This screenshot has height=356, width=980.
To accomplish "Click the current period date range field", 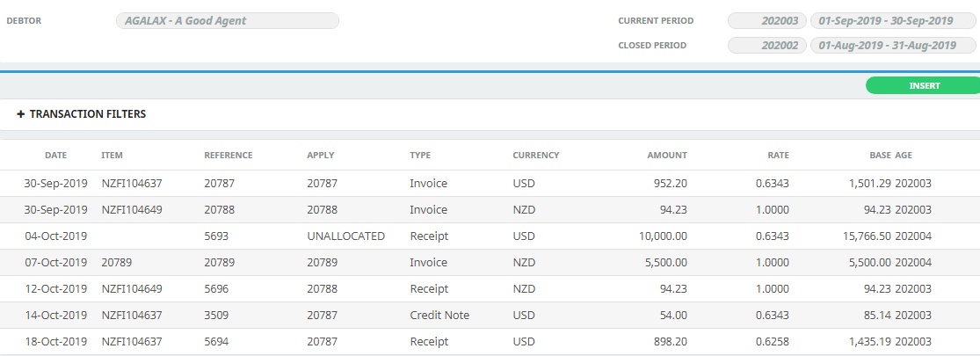I will (x=893, y=20).
